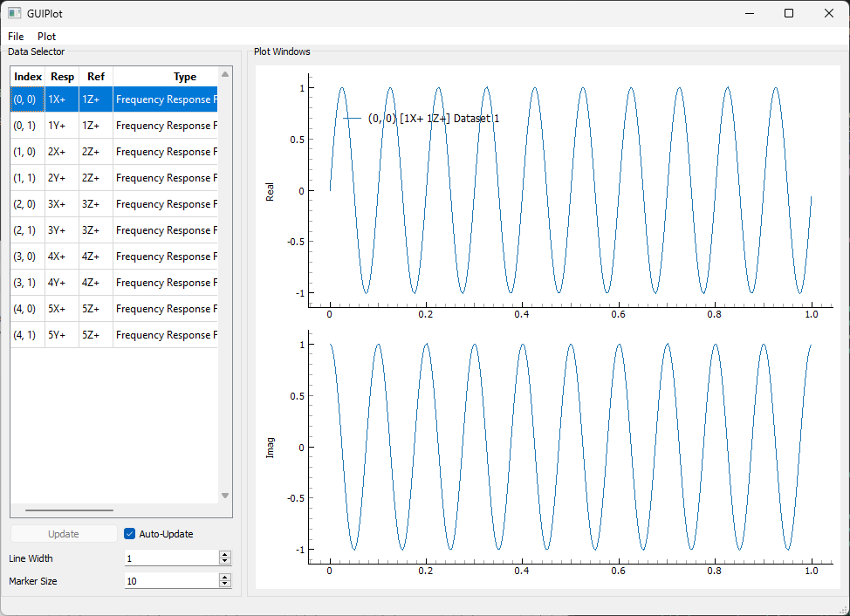Screen dimensions: 850x616
Task: Focus the Marker Size value field
Action: point(170,580)
